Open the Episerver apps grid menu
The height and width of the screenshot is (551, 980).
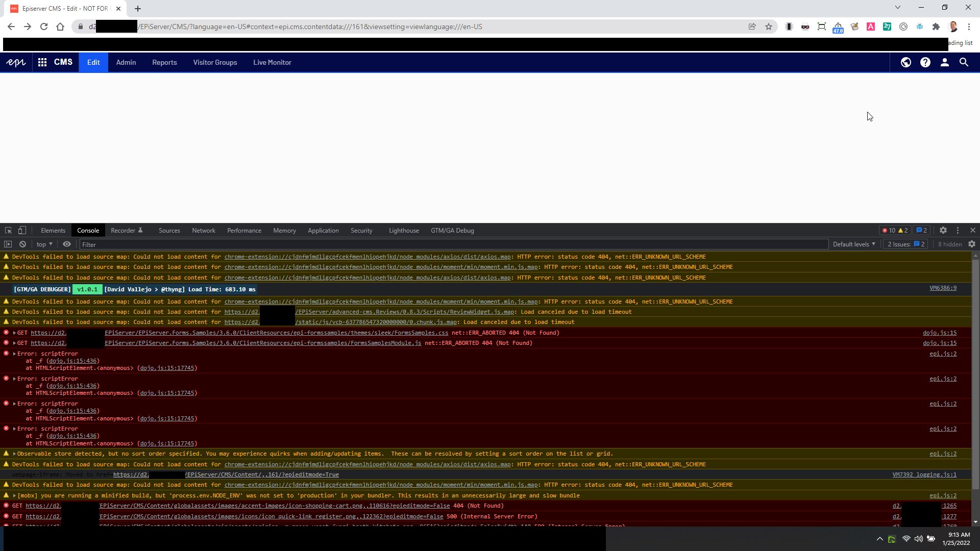point(42,62)
